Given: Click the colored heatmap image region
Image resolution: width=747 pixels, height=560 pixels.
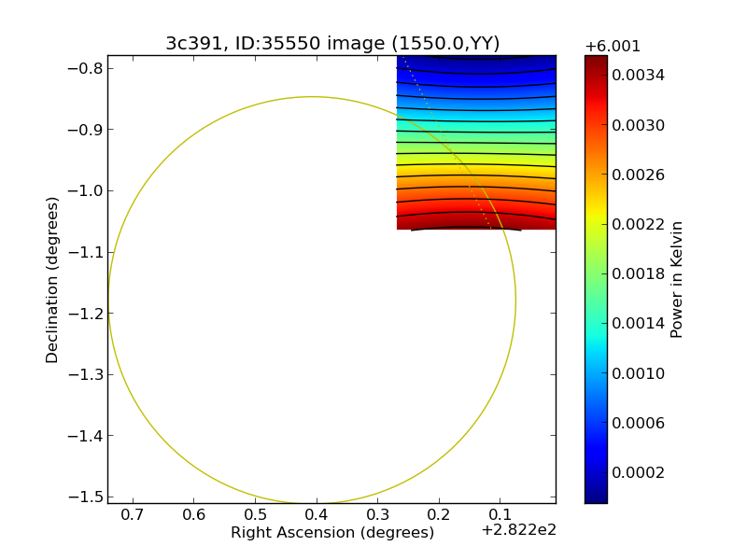Looking at the screenshot, I should (x=476, y=143).
